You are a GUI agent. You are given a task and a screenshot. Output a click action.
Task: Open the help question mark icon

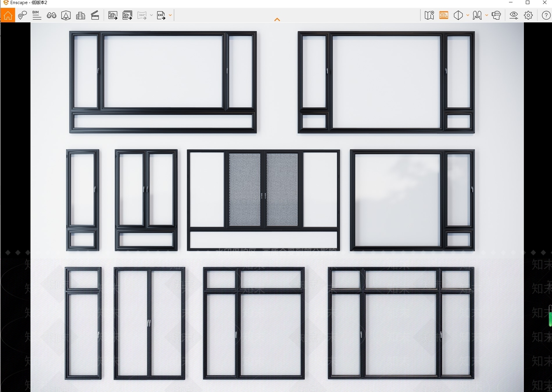pos(546,15)
